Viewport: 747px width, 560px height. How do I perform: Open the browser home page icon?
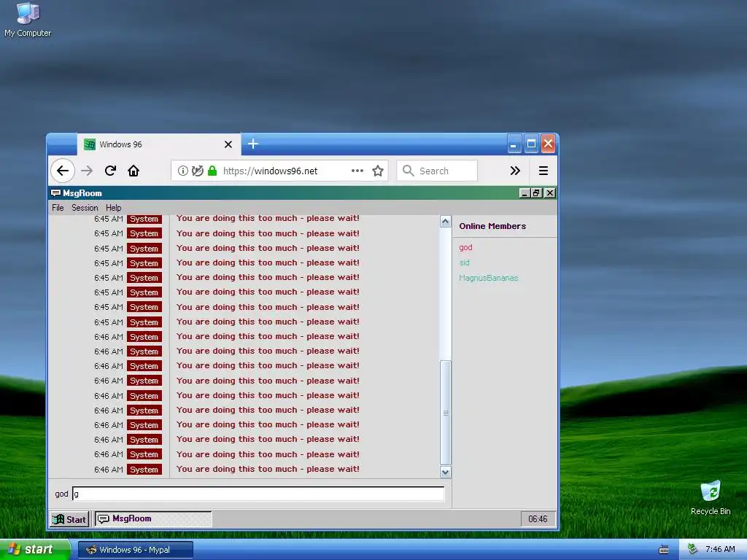coord(133,171)
